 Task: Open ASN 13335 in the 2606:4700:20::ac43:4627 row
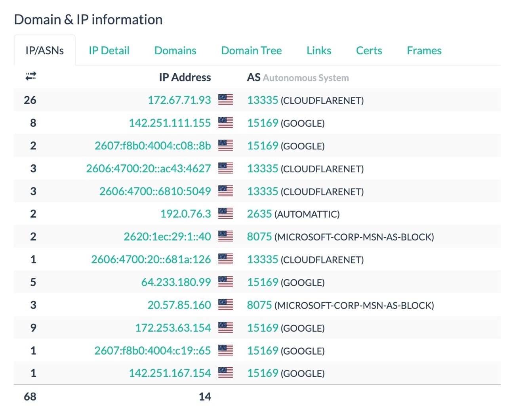[263, 168]
